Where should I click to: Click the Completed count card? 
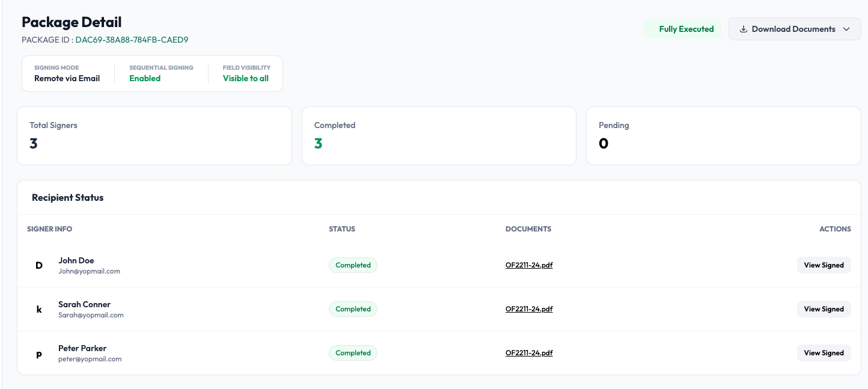(439, 136)
